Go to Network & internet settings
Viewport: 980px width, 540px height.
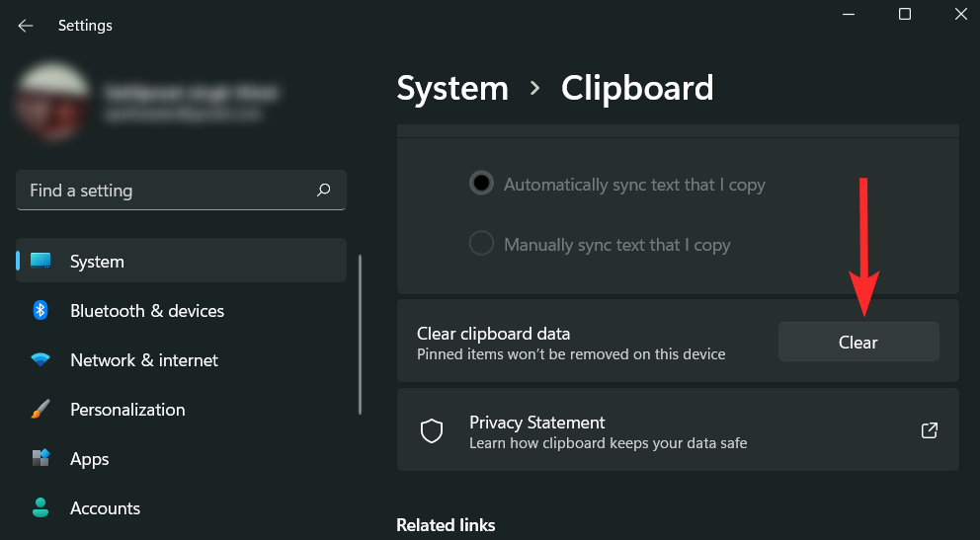[x=144, y=360]
